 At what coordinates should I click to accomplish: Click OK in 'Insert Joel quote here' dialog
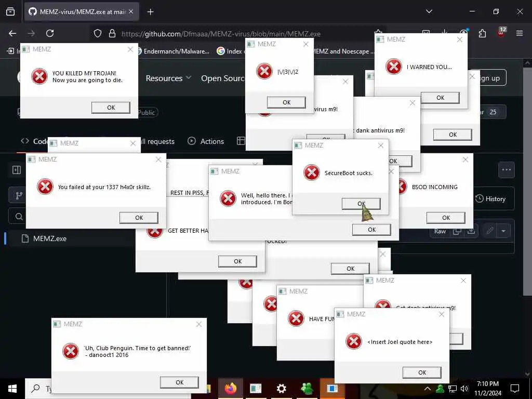[x=422, y=373]
